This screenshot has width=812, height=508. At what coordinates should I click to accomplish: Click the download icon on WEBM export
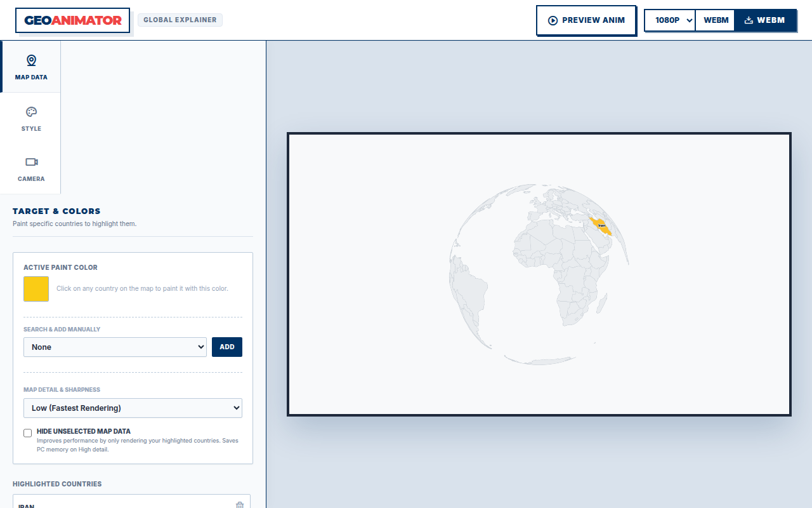click(x=749, y=20)
